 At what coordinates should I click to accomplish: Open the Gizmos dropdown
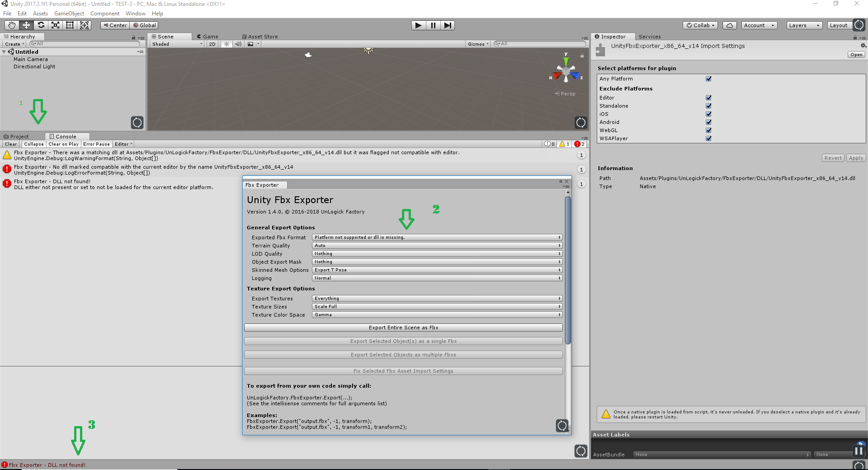click(x=477, y=44)
